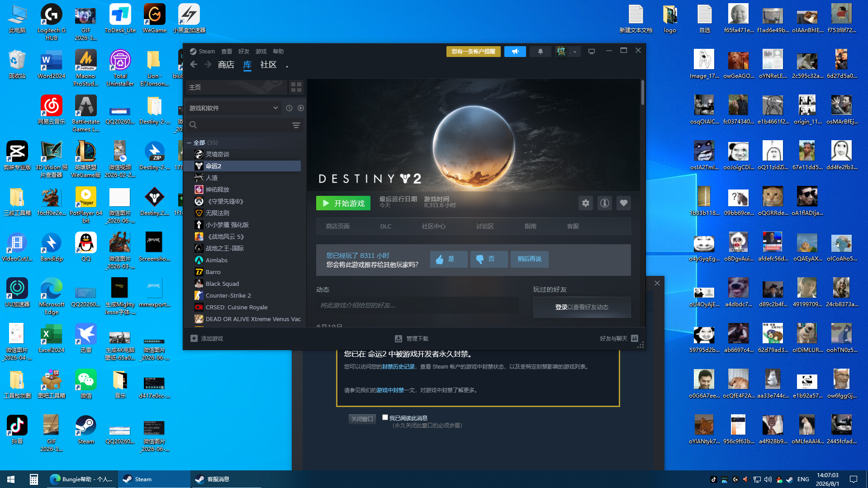
Task: Open the Microsoft Edge desktop icon
Action: tap(52, 296)
